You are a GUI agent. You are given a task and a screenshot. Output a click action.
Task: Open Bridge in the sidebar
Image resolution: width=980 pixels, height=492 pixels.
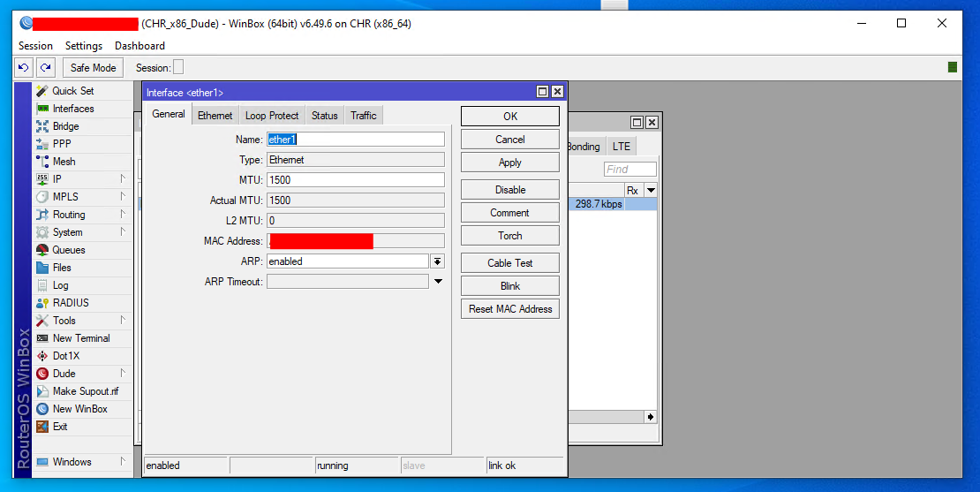[x=82, y=126]
